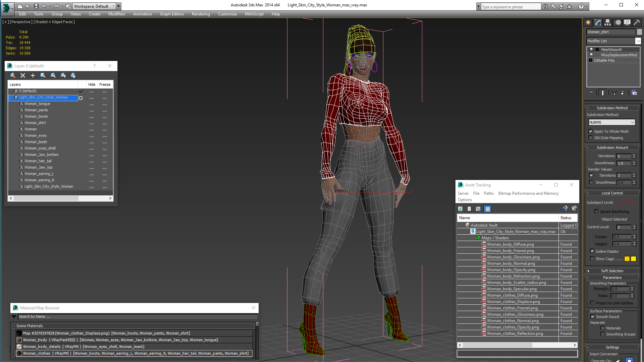Open the Utilities hammer tab
Viewport: 644px width, 362px height.
tap(637, 22)
